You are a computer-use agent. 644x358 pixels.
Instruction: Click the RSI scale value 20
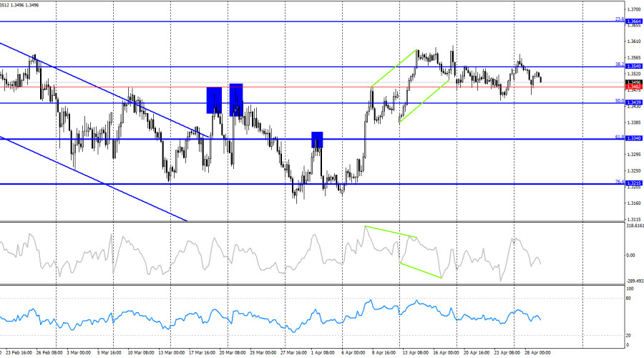point(628,336)
